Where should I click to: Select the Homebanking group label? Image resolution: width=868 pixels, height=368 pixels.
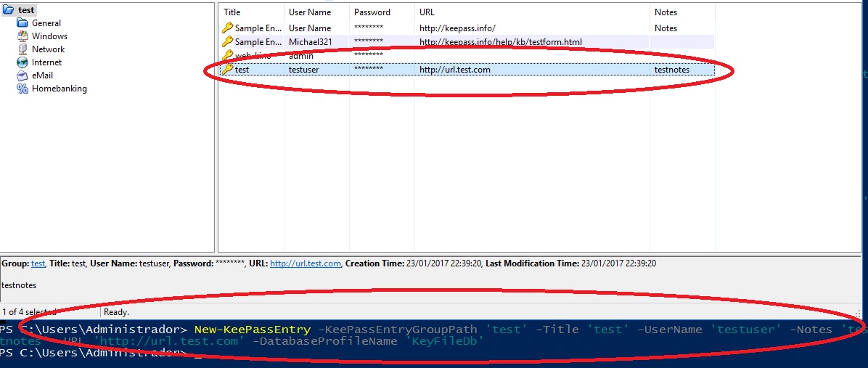point(59,89)
